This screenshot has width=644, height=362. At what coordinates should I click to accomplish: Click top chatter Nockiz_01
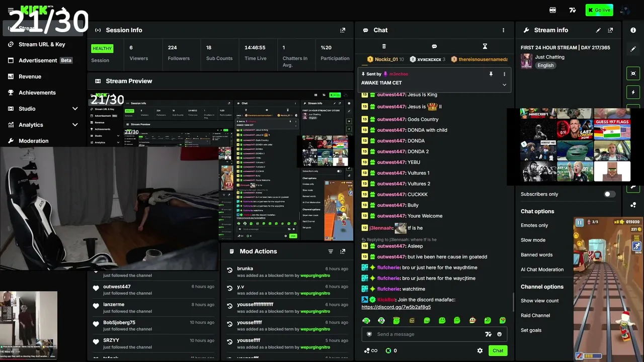[386, 59]
